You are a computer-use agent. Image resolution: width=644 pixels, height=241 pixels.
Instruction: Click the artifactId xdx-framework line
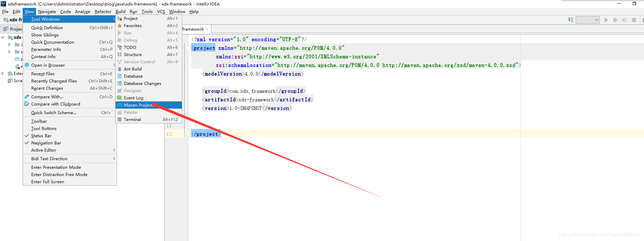(257, 100)
